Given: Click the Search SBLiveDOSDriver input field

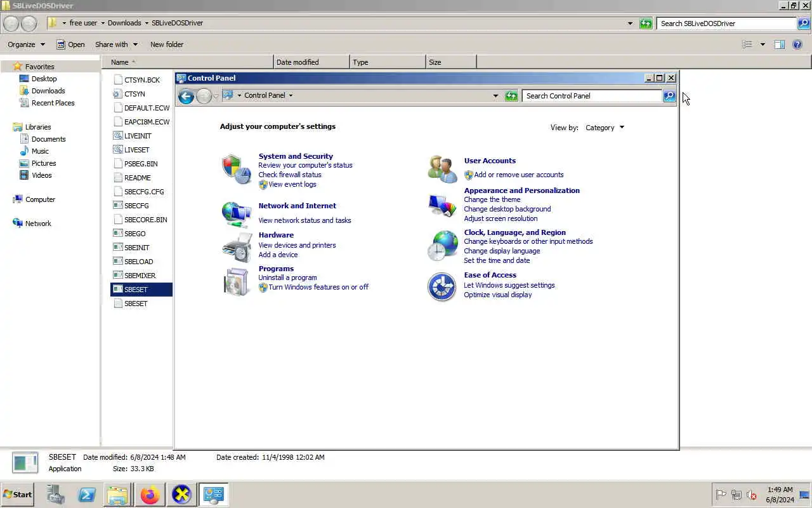Looking at the screenshot, I should (x=726, y=23).
